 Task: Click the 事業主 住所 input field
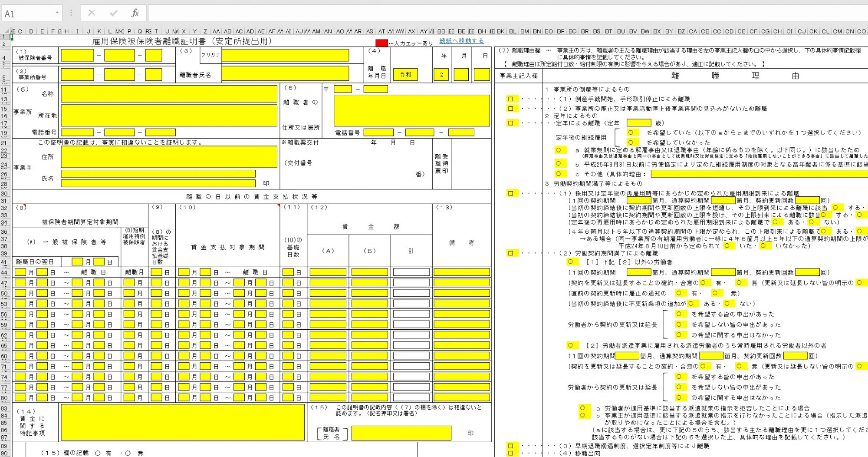coord(169,156)
